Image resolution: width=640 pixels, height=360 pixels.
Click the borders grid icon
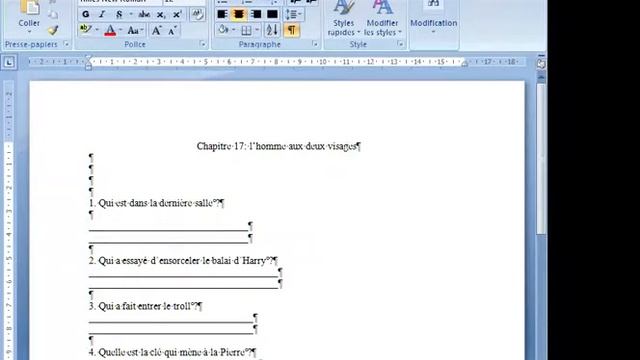(x=246, y=30)
